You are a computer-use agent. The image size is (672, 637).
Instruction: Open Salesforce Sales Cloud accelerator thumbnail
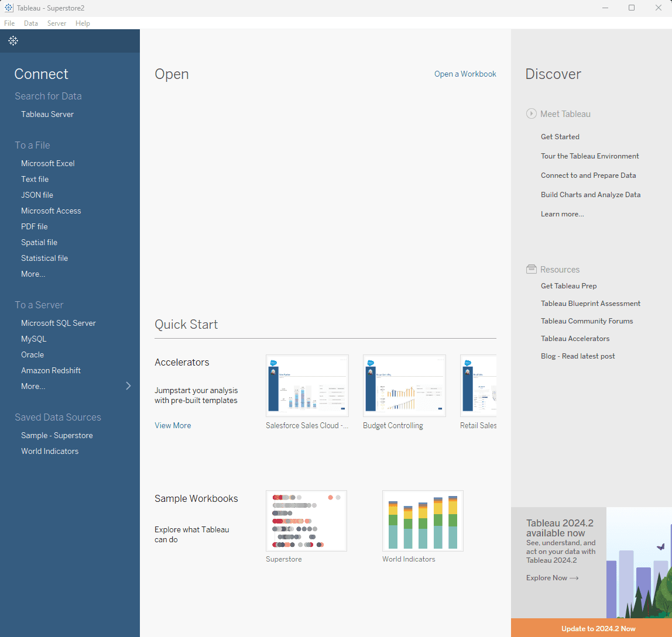point(307,385)
